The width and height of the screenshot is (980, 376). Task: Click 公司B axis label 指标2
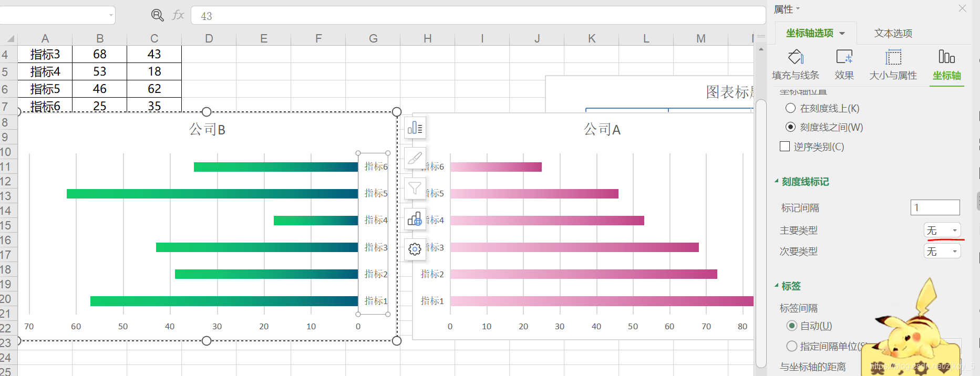(376, 274)
